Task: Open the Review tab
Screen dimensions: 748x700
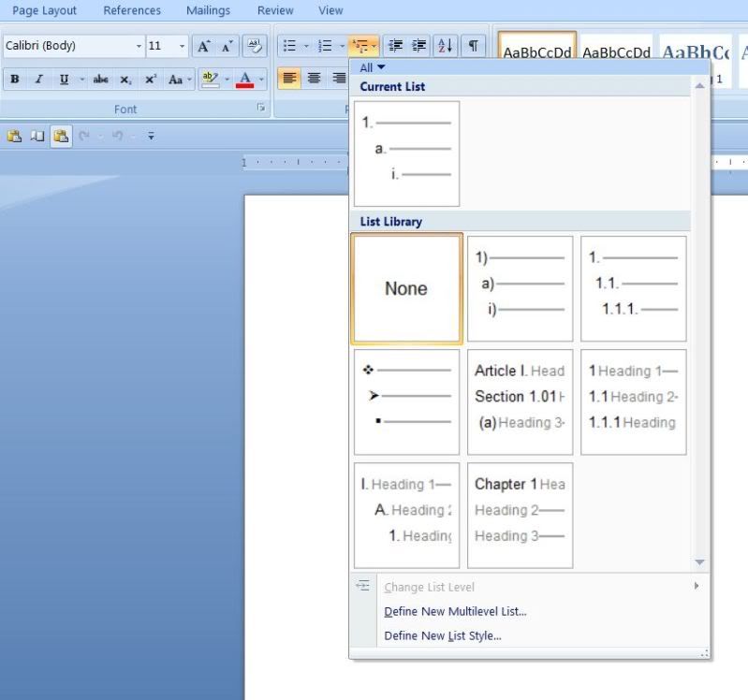Action: coord(275,10)
